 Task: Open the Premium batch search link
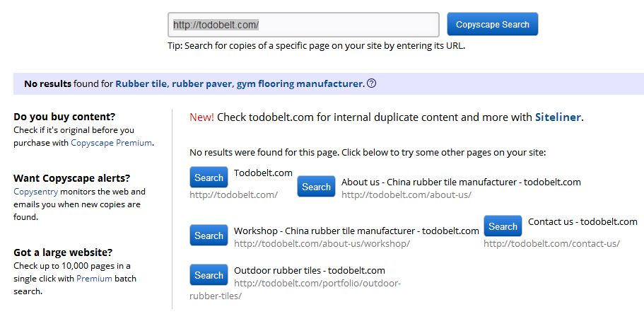pos(94,278)
